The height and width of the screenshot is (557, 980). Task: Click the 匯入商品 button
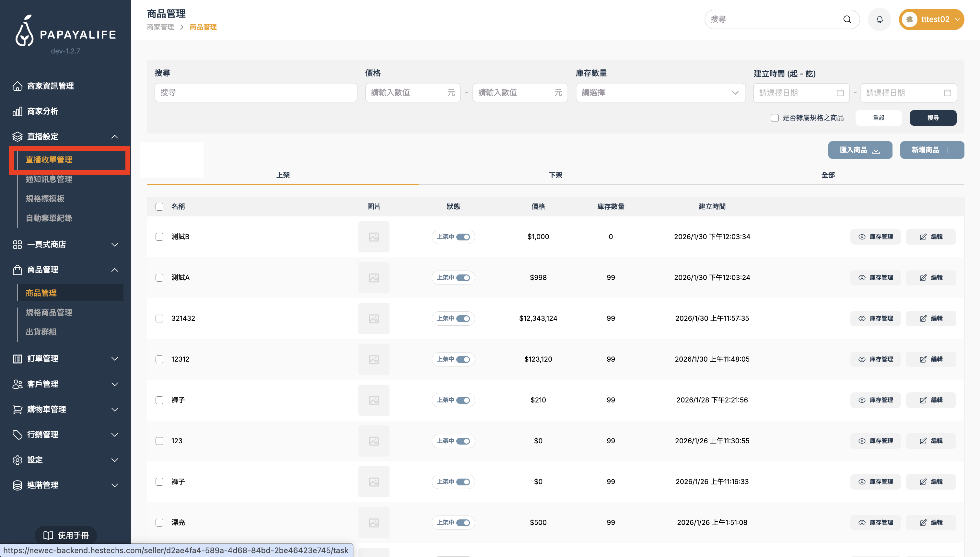(x=860, y=150)
